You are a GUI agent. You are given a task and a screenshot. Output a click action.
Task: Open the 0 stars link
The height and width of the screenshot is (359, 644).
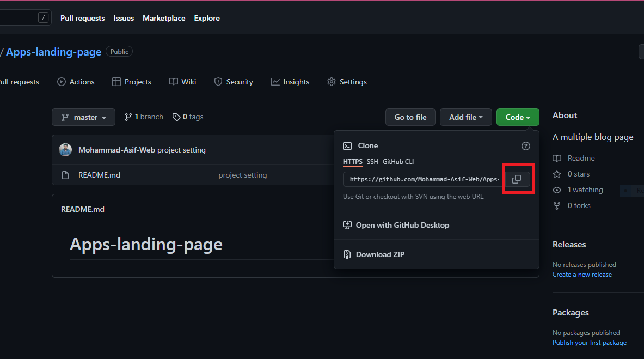click(579, 174)
